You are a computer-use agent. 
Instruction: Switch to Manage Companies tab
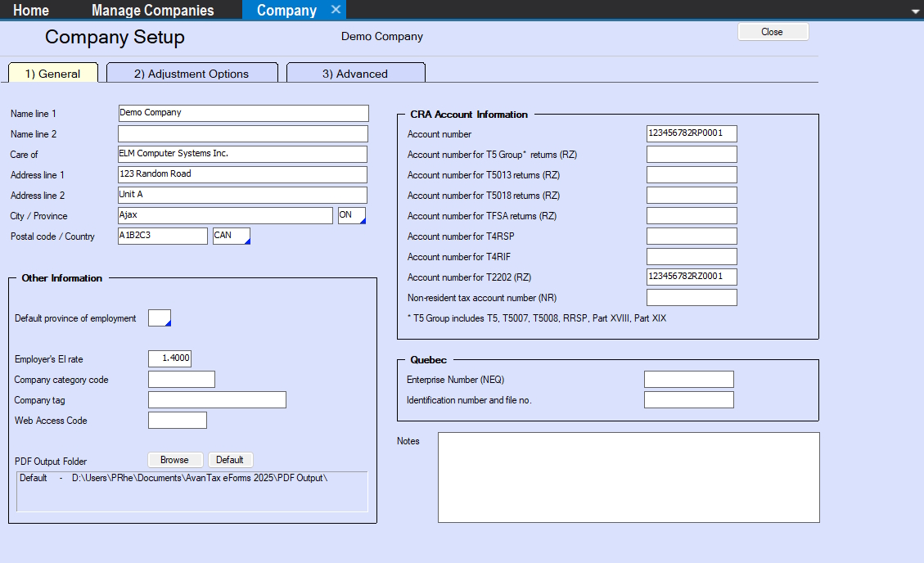coord(153,10)
